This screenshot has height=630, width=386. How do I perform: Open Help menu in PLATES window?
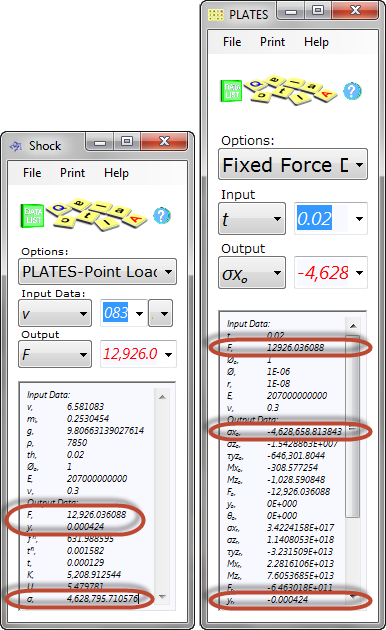click(316, 42)
